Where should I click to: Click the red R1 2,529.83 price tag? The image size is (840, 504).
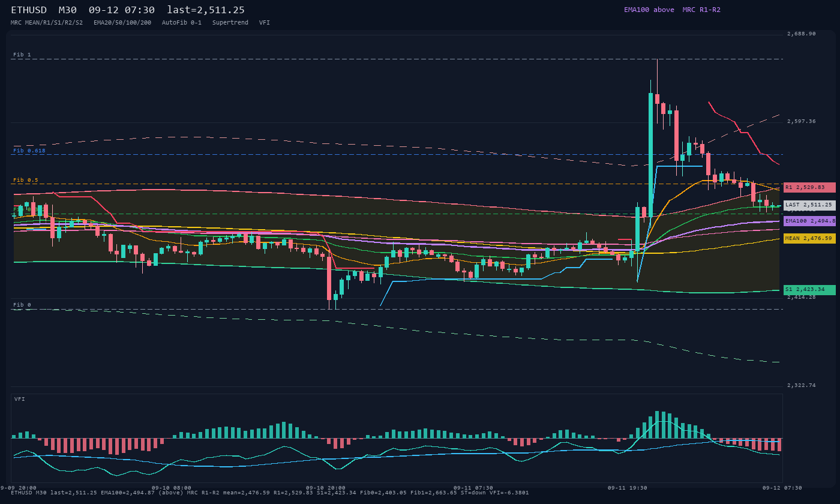click(x=809, y=187)
